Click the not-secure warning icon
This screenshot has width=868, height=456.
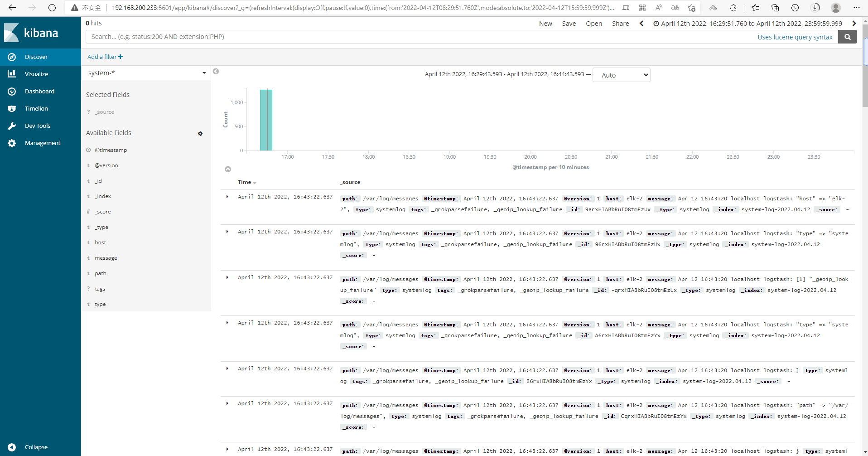point(75,8)
